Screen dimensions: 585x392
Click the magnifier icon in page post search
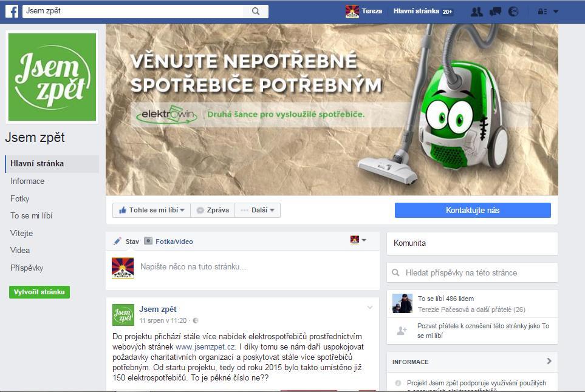[x=396, y=272]
